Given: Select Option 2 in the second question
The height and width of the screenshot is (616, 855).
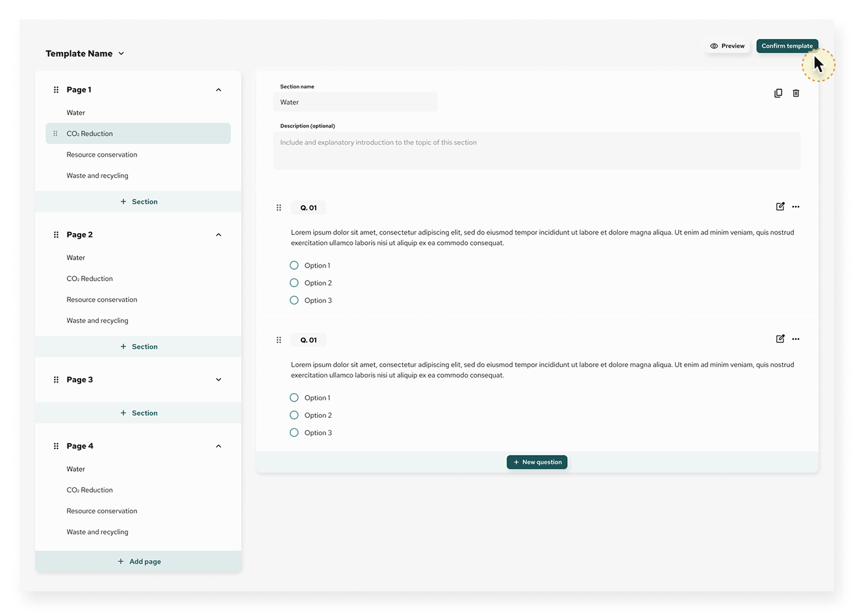Looking at the screenshot, I should click(294, 415).
